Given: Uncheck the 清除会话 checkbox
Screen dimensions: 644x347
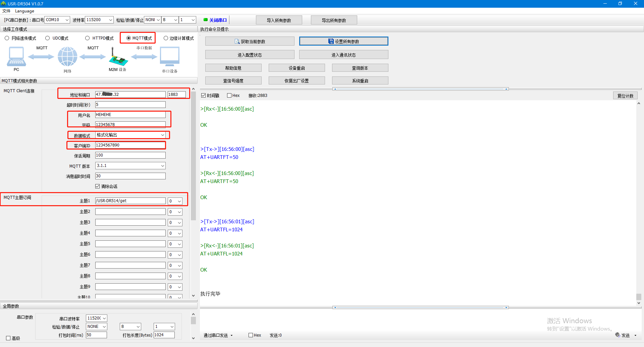Looking at the screenshot, I should tap(98, 186).
